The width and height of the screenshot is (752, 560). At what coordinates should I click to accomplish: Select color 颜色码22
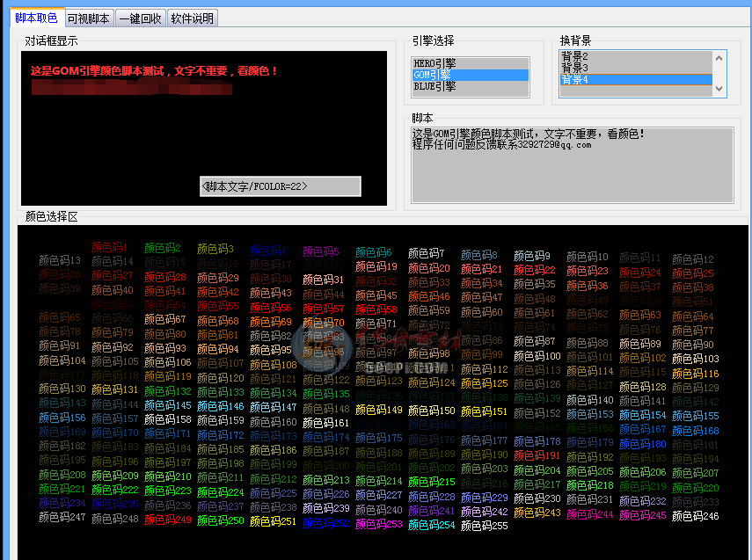coord(535,270)
